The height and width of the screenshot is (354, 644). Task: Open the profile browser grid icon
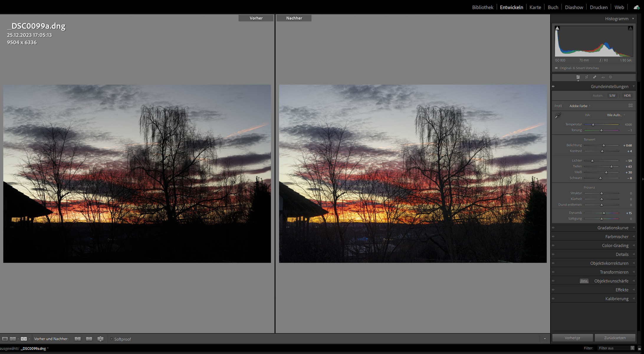click(x=630, y=105)
